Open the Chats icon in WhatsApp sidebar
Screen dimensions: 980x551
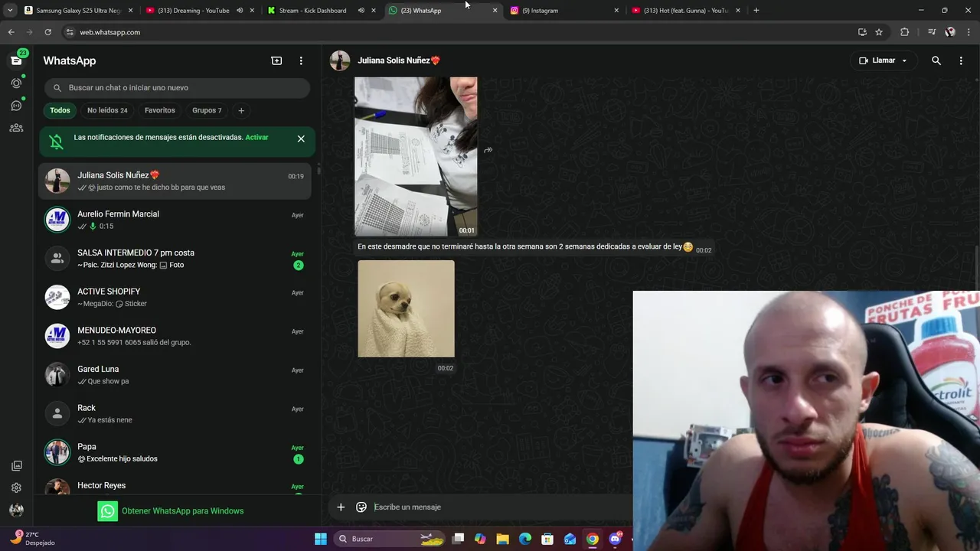click(x=16, y=60)
